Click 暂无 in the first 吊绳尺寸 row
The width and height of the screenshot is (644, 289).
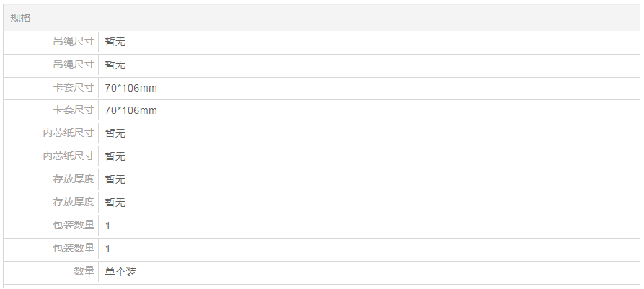(x=115, y=42)
